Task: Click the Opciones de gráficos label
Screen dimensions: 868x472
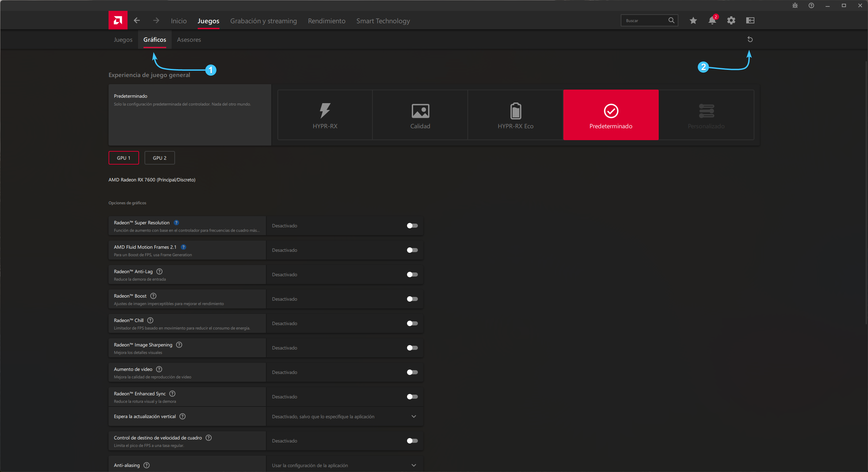Action: [x=127, y=203]
